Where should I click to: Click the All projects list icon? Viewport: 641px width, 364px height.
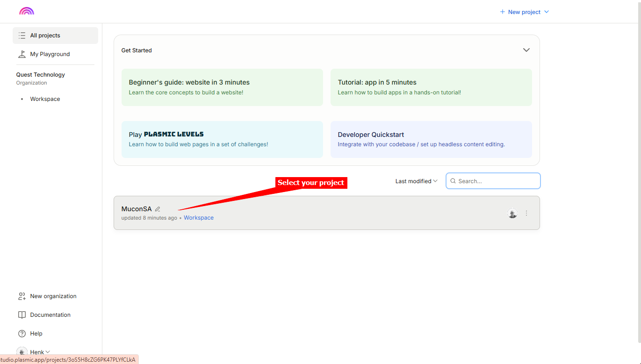[22, 36]
